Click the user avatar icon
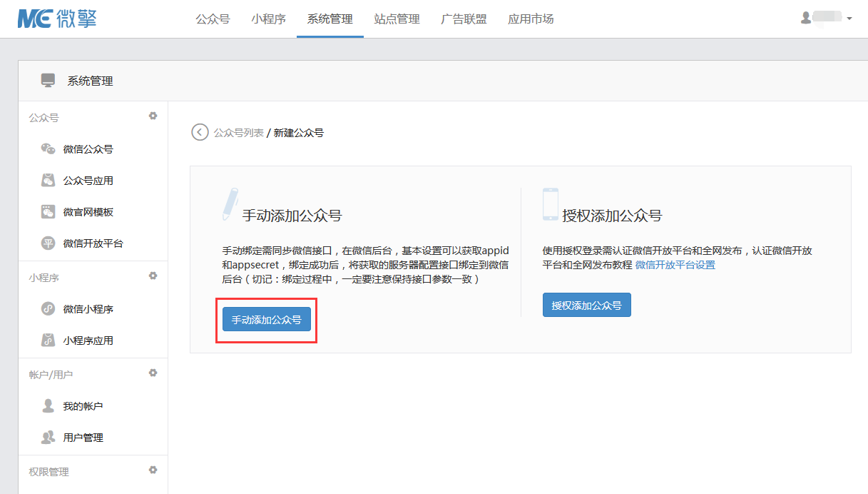 tap(806, 18)
